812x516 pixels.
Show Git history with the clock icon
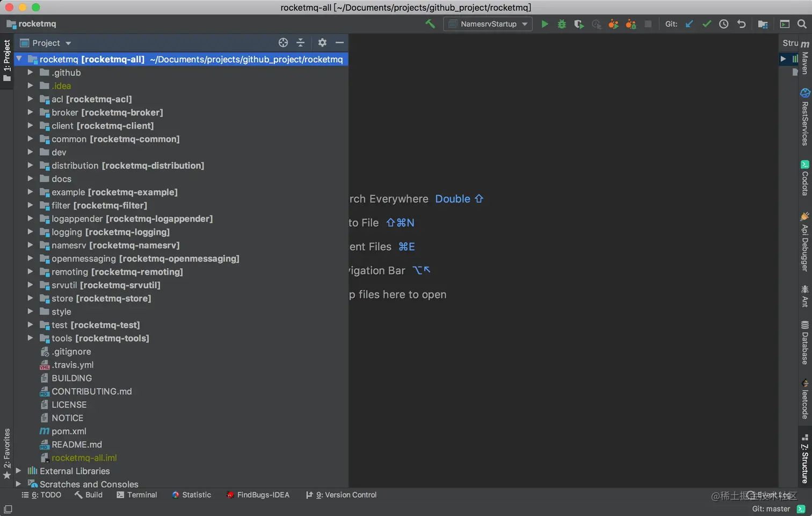click(724, 24)
